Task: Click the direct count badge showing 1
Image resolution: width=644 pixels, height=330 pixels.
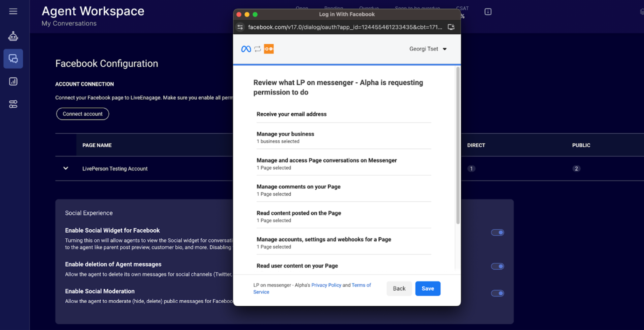Action: pyautogui.click(x=471, y=169)
